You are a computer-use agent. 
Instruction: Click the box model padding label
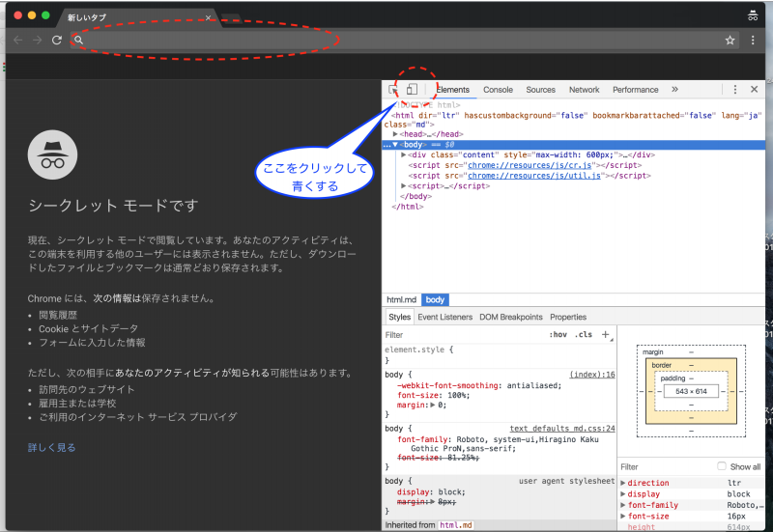tap(673, 378)
